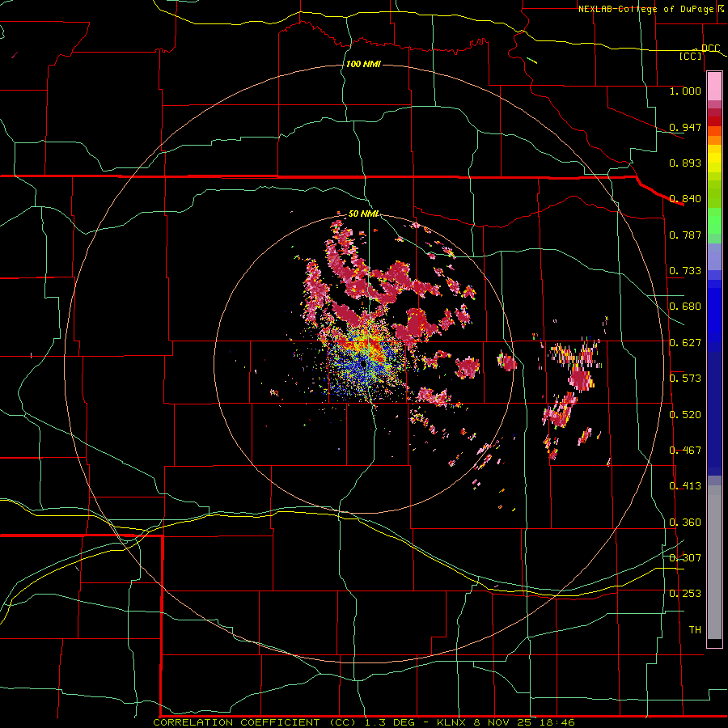Click the 0.947 scale value

tap(685, 127)
